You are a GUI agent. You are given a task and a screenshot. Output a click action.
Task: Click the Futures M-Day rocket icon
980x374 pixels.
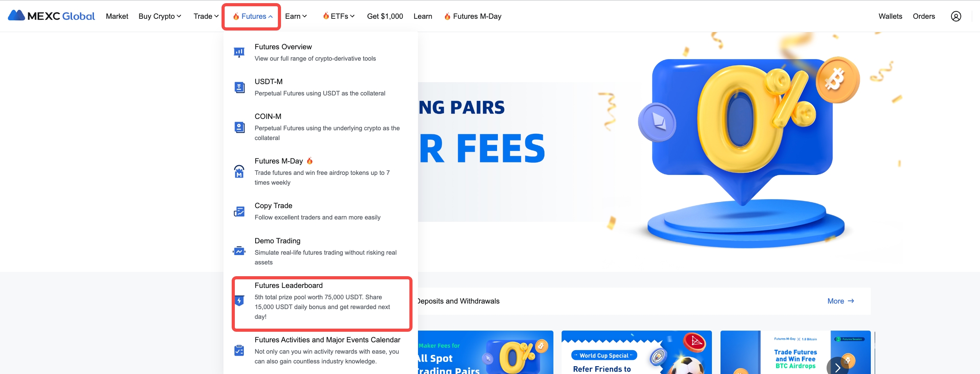(239, 171)
